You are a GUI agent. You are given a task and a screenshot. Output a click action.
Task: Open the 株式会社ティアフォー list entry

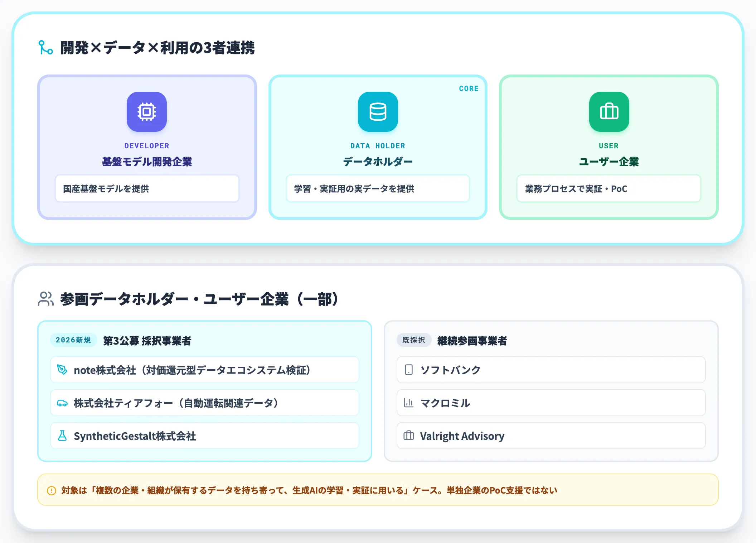205,403
